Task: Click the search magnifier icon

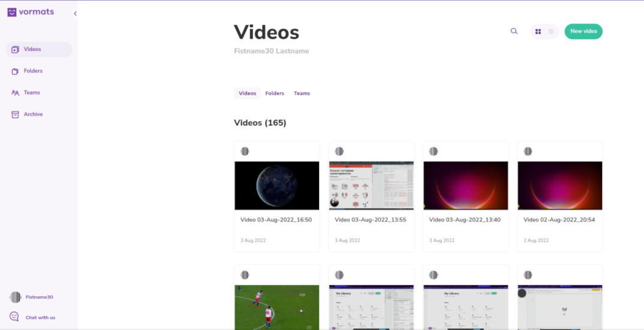Action: [x=514, y=31]
